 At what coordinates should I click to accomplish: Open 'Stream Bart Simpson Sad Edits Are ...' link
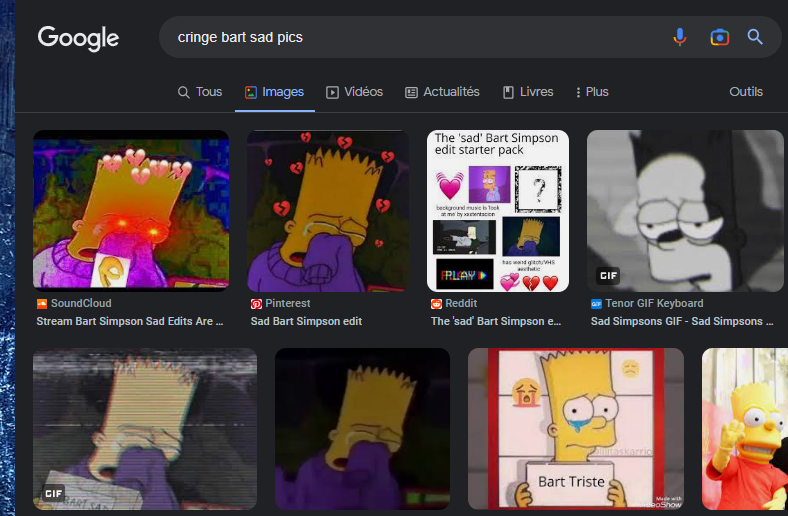(x=130, y=321)
